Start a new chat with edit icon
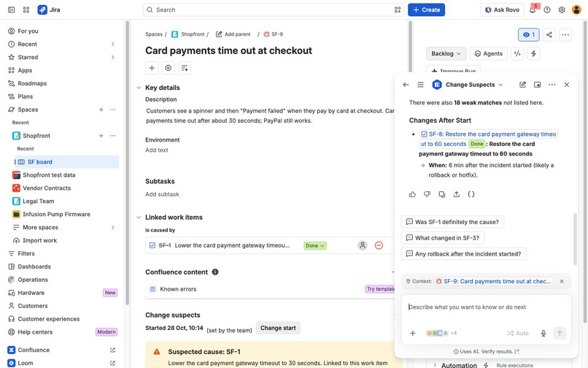588x368 pixels. [522, 85]
